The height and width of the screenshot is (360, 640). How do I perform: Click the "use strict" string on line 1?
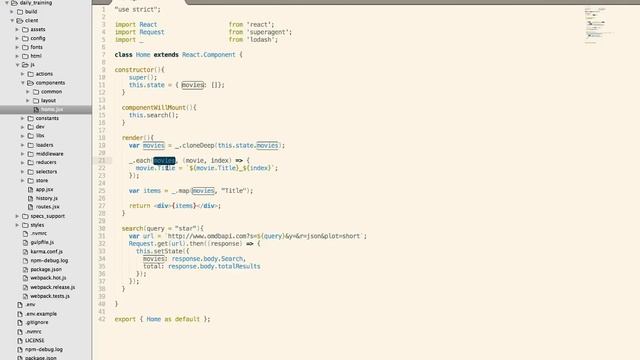coord(136,9)
